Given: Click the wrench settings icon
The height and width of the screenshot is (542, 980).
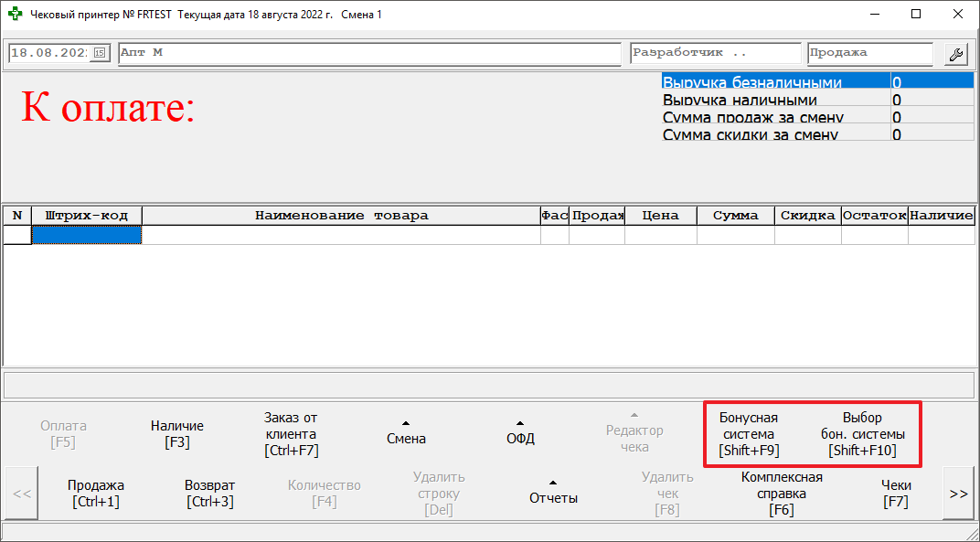Looking at the screenshot, I should (x=955, y=54).
